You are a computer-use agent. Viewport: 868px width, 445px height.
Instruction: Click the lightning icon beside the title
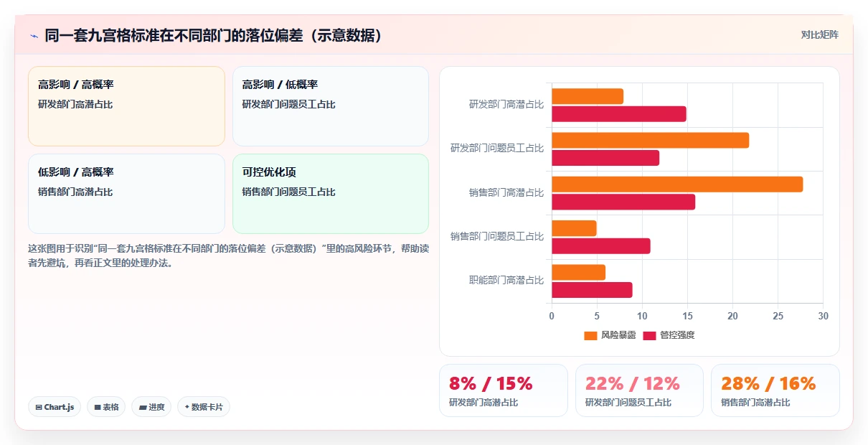point(34,36)
